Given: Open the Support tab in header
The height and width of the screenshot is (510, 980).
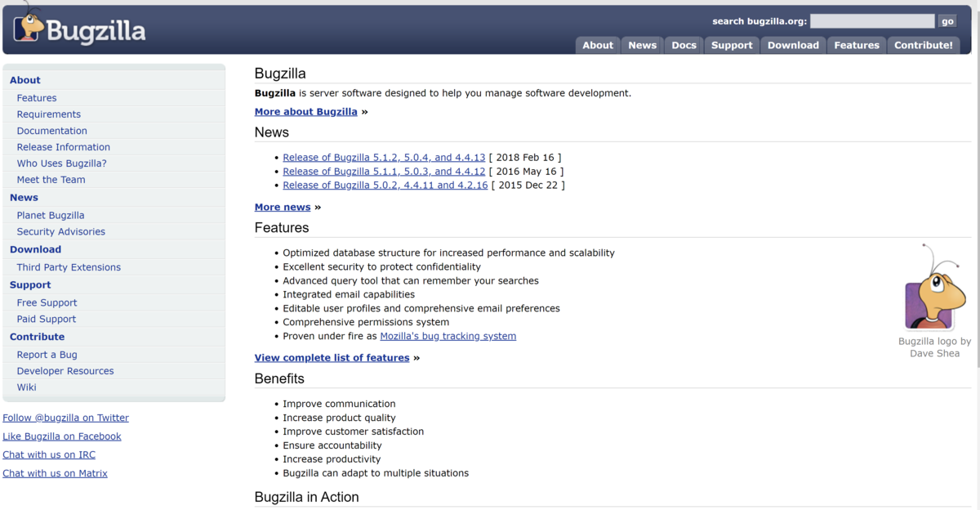Looking at the screenshot, I should coord(732,45).
